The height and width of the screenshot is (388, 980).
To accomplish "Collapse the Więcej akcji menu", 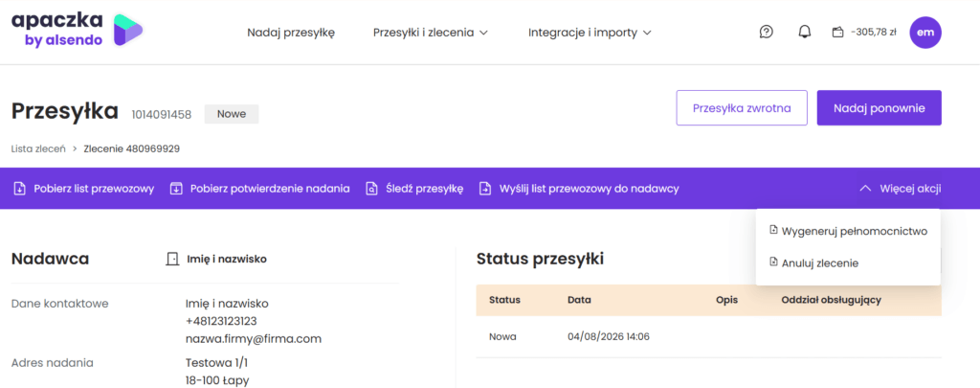I will pyautogui.click(x=901, y=189).
